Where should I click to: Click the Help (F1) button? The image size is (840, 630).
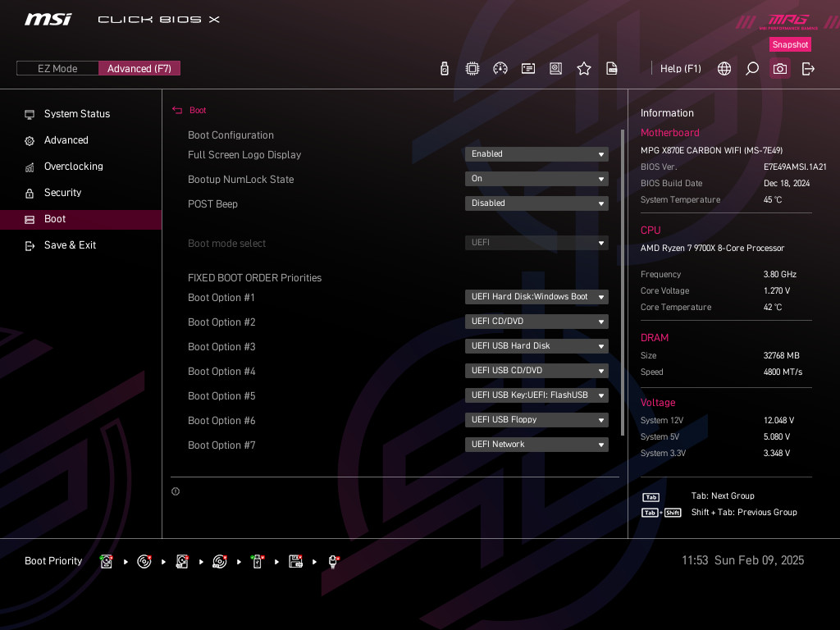[x=680, y=69]
